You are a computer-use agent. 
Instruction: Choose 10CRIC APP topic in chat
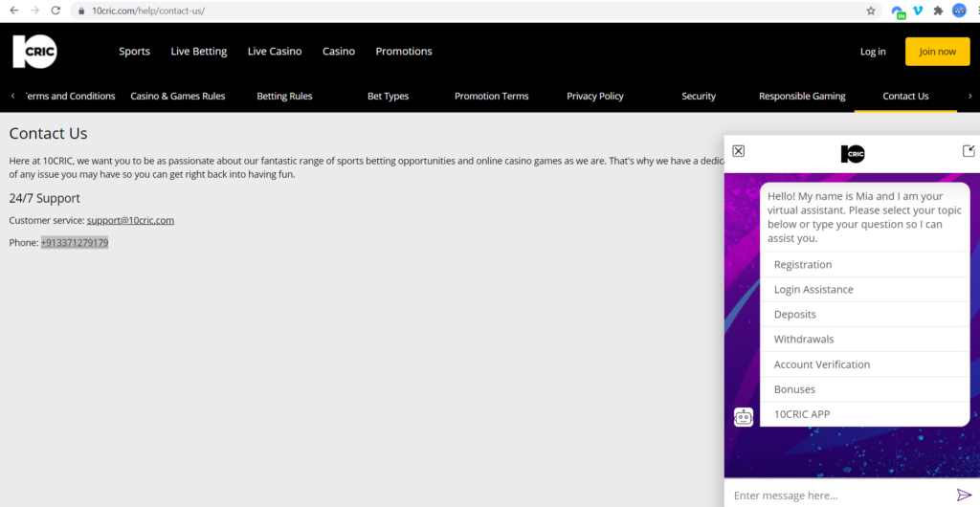pos(865,414)
